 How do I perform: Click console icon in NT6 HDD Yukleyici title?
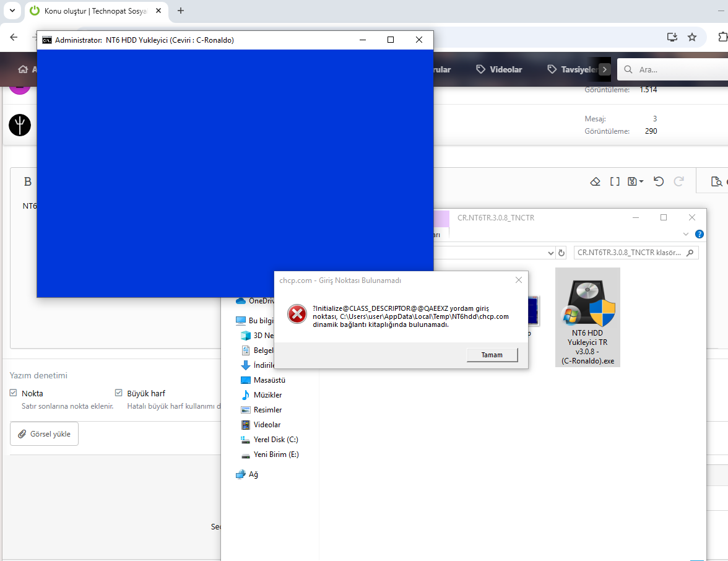47,40
